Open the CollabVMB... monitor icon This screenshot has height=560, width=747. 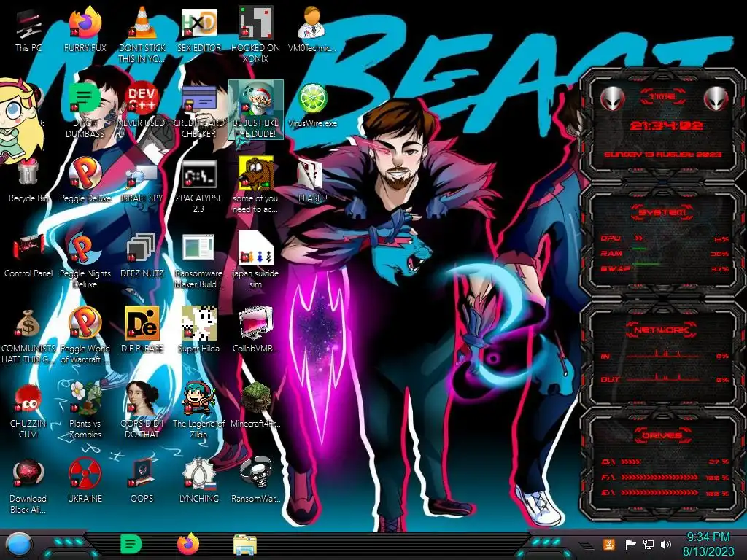tap(255, 330)
